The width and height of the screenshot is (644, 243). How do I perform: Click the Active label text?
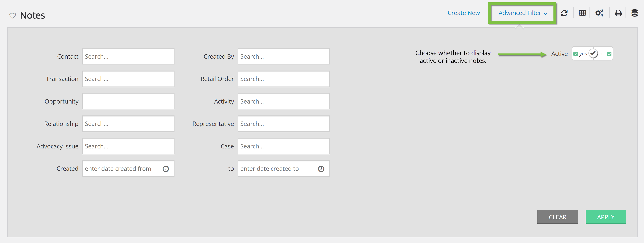tap(559, 54)
